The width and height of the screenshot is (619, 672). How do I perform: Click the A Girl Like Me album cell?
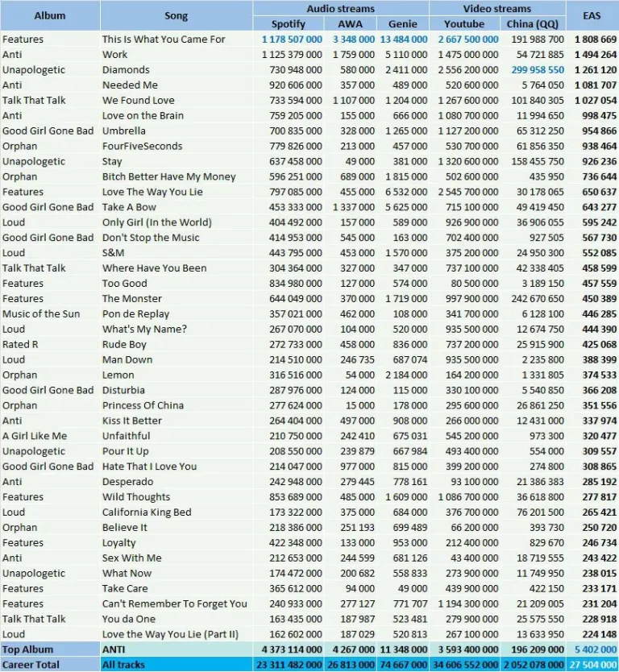click(x=35, y=436)
